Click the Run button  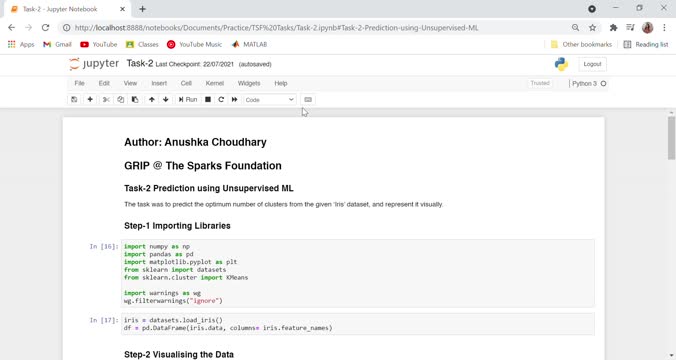tap(188, 100)
